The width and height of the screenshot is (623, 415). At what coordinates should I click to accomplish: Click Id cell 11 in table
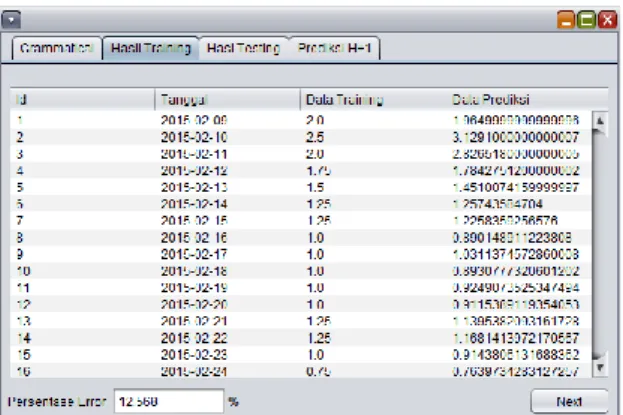(x=24, y=288)
